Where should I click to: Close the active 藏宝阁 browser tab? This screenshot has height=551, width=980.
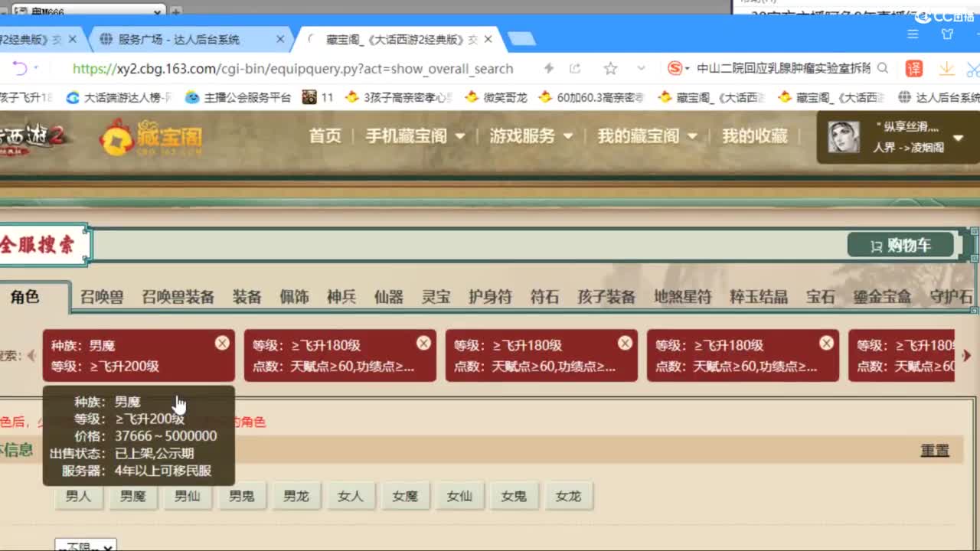point(488,39)
